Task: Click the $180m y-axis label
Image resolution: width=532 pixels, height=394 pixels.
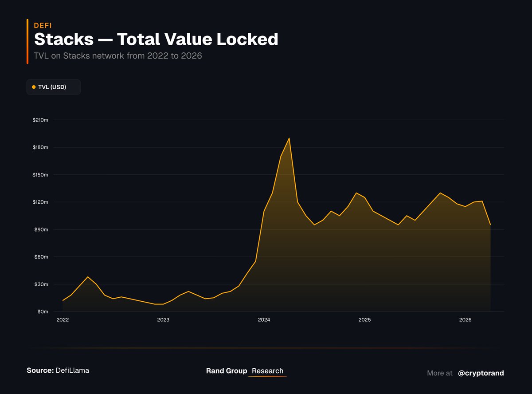Action: point(40,147)
